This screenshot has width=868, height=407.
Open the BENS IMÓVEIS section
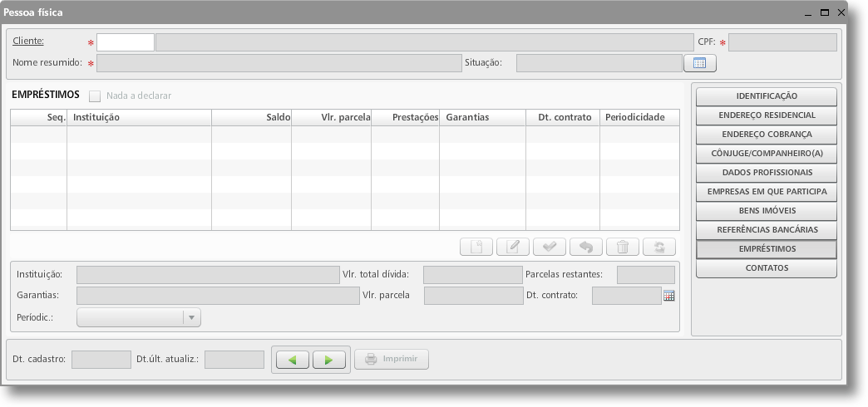tap(766, 211)
